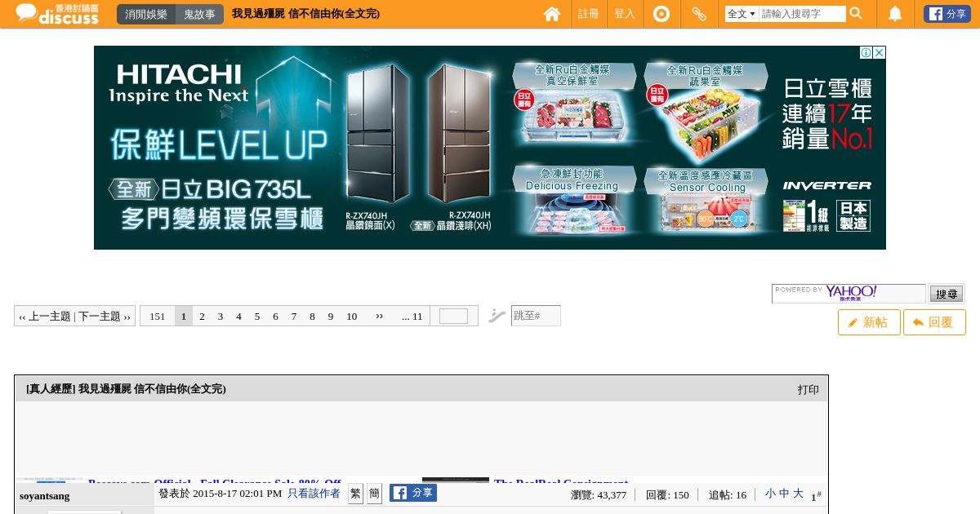The width and height of the screenshot is (980, 514).
Task: Switch to traditional Chinese 繁
Action: point(355,494)
